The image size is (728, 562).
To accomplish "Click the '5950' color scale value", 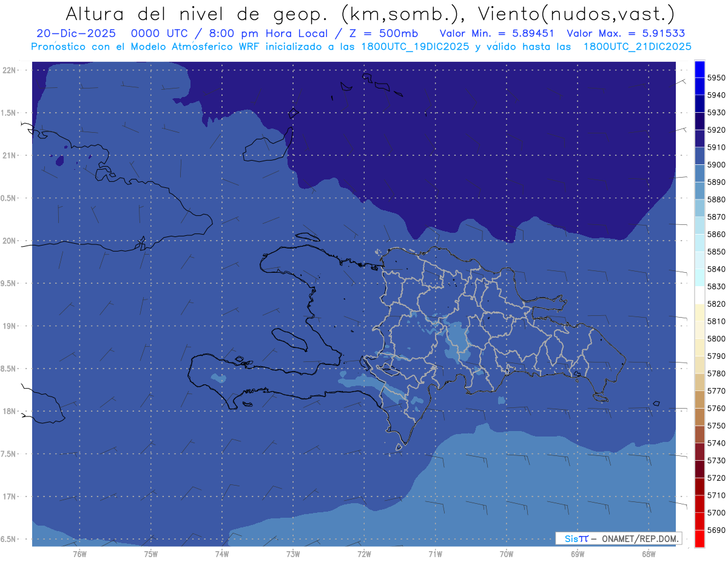I will point(716,78).
